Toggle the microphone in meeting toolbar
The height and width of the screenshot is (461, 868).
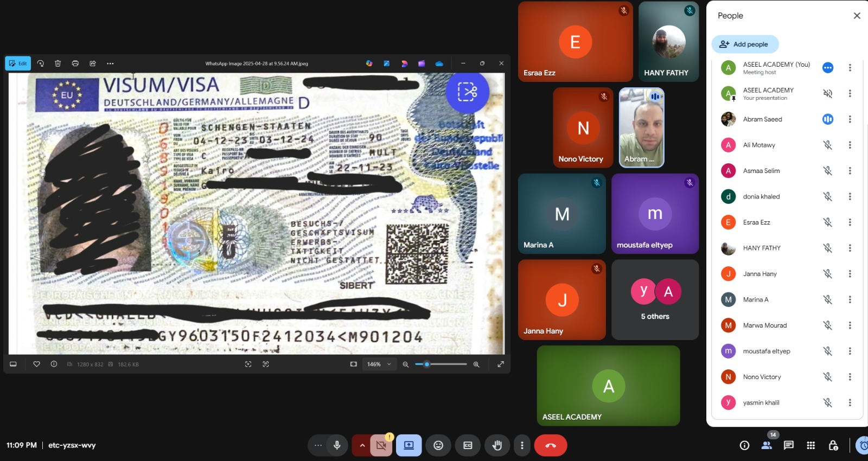[x=337, y=445]
